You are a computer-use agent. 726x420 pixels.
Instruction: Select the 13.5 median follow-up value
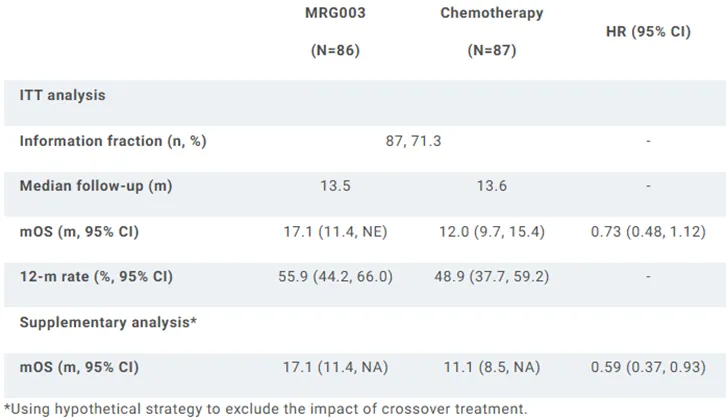pos(335,187)
